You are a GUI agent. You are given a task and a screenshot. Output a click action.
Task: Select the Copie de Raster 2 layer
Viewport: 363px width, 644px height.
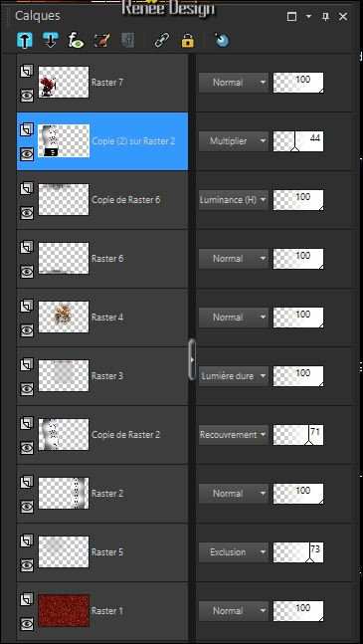click(x=102, y=435)
